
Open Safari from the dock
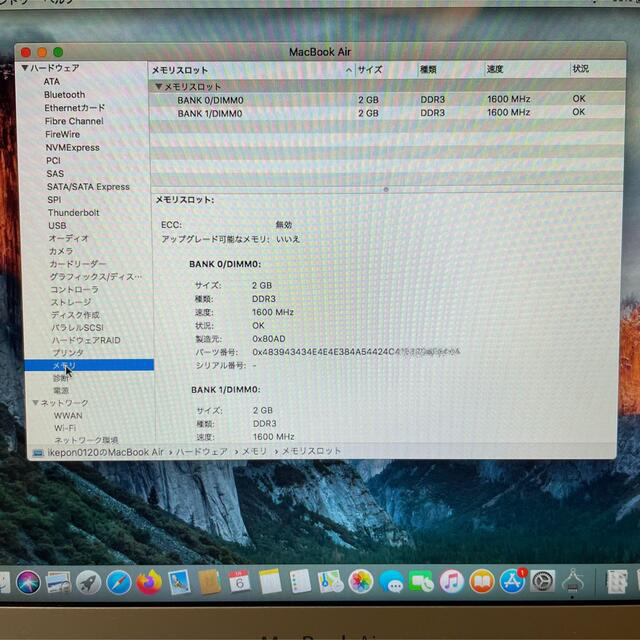[x=119, y=582]
